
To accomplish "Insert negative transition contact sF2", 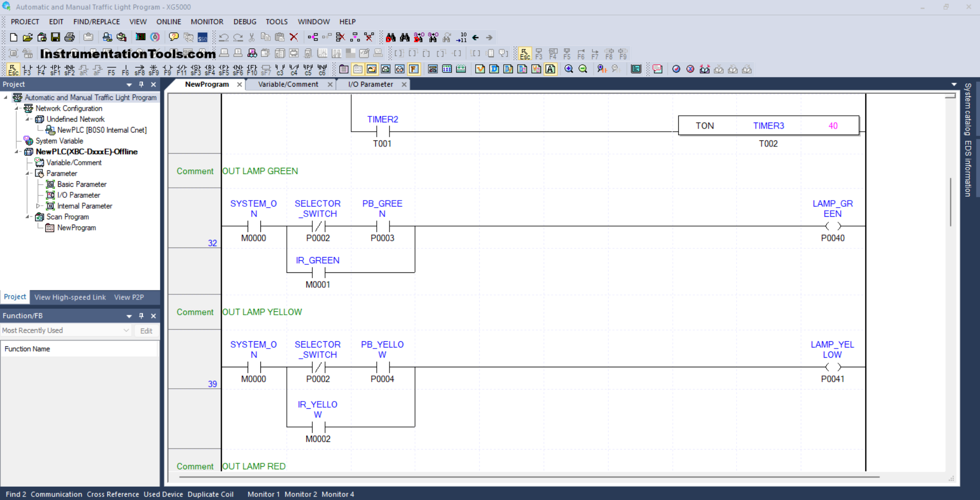I will click(x=69, y=69).
